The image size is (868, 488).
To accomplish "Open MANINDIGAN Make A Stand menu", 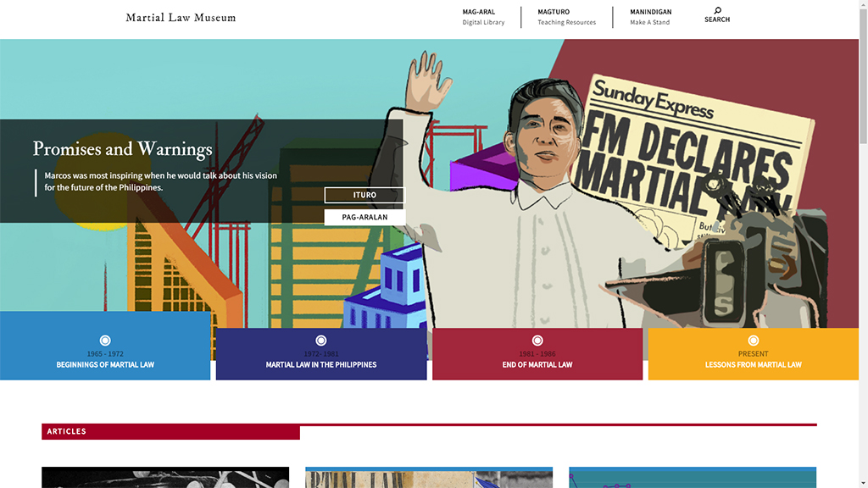I will 650,17.
